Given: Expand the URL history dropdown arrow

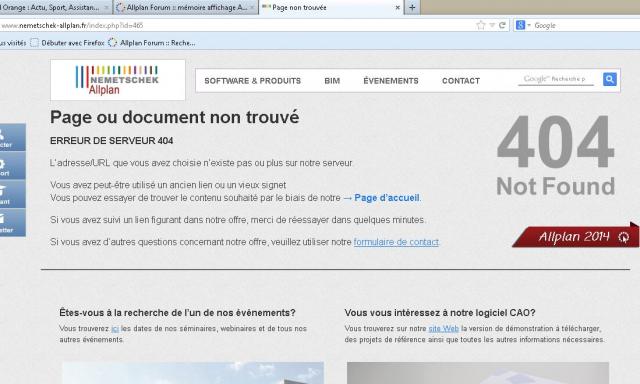Looking at the screenshot, I should click(x=492, y=25).
